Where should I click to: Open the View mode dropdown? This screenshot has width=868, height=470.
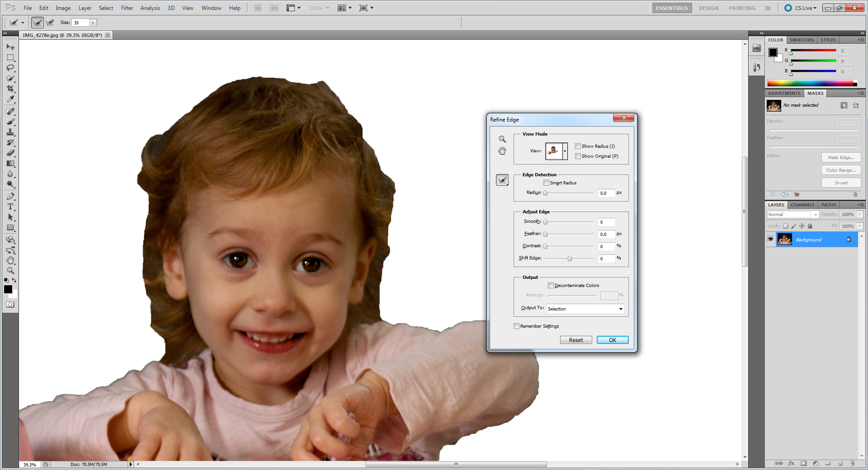tap(565, 151)
